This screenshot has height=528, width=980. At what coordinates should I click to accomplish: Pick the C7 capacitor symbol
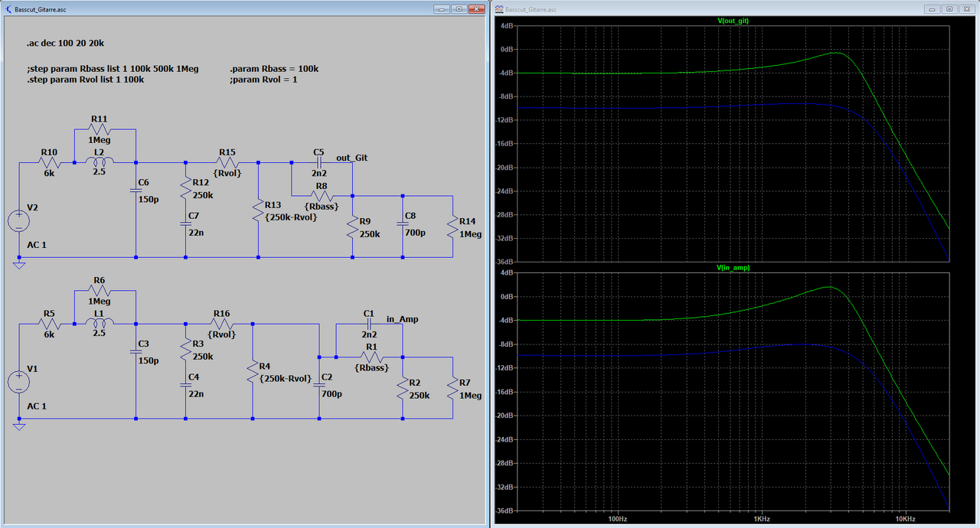(x=185, y=223)
